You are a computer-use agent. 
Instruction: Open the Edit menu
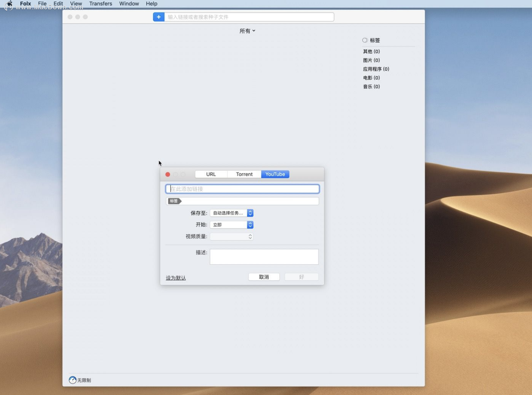[x=58, y=4]
